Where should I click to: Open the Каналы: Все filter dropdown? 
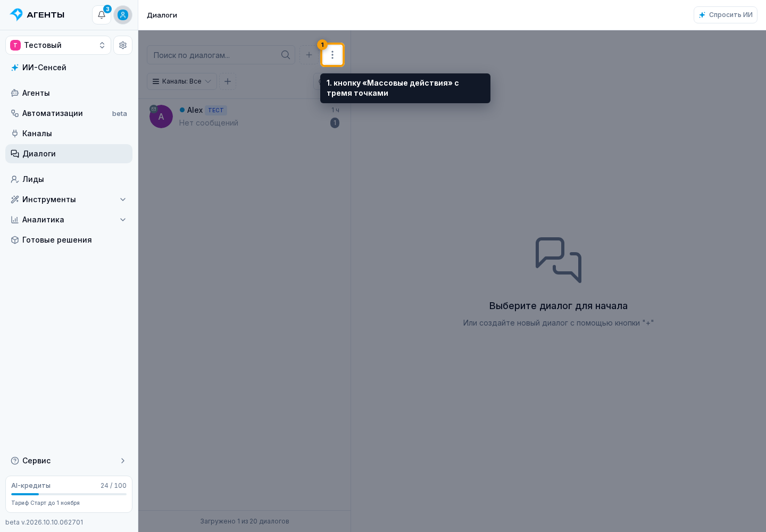click(182, 81)
